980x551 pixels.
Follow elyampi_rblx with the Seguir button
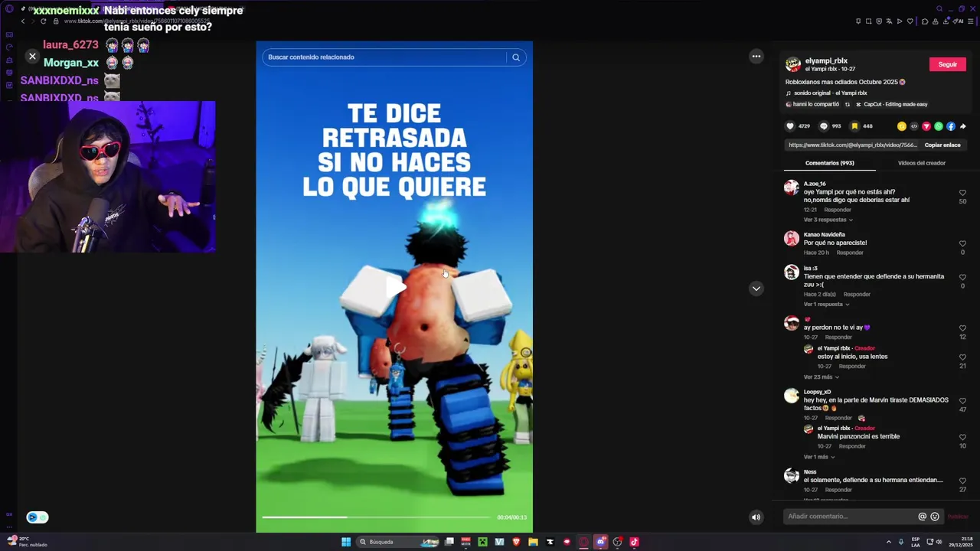tap(948, 64)
